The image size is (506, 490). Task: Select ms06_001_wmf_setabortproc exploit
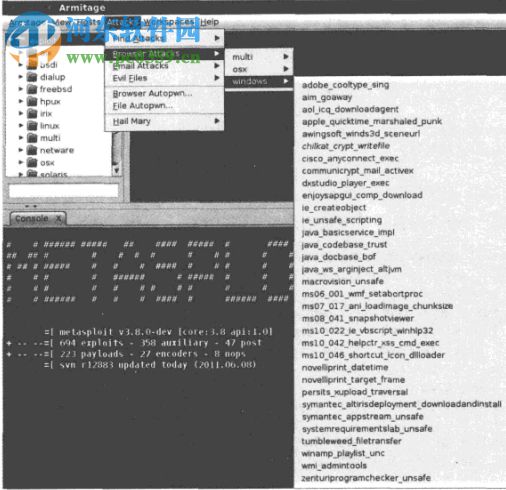362,294
